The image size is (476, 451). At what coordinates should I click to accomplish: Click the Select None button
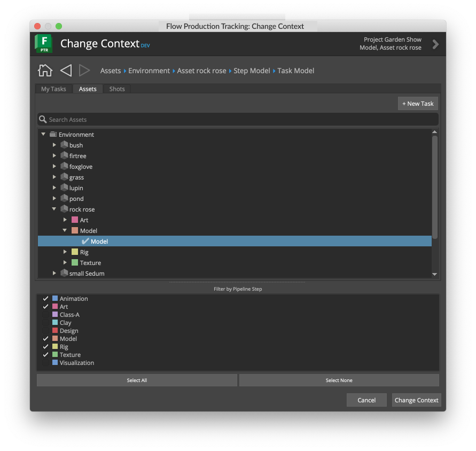coord(339,380)
